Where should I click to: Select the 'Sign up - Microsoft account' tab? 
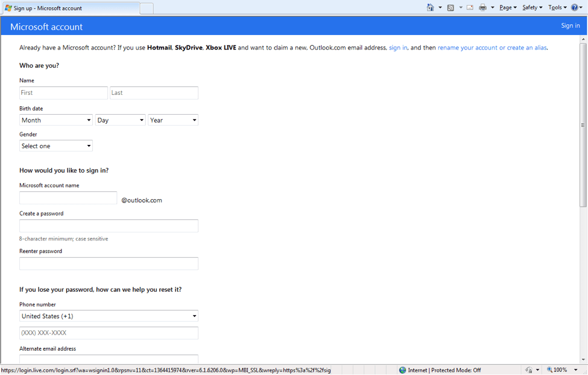(71, 8)
